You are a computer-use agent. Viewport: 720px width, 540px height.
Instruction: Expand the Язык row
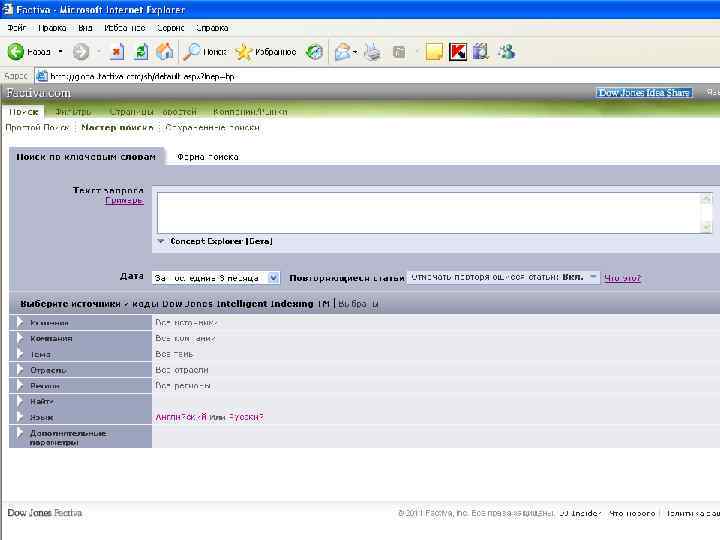click(x=20, y=417)
